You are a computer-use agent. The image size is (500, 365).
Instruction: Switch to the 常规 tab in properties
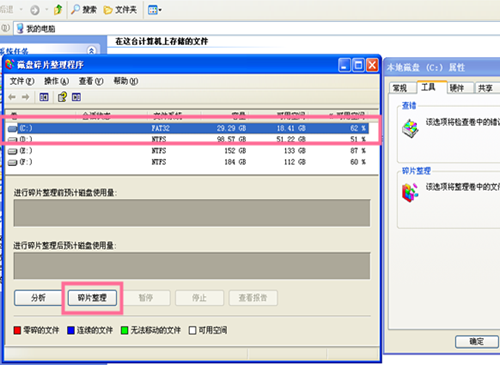pos(403,88)
